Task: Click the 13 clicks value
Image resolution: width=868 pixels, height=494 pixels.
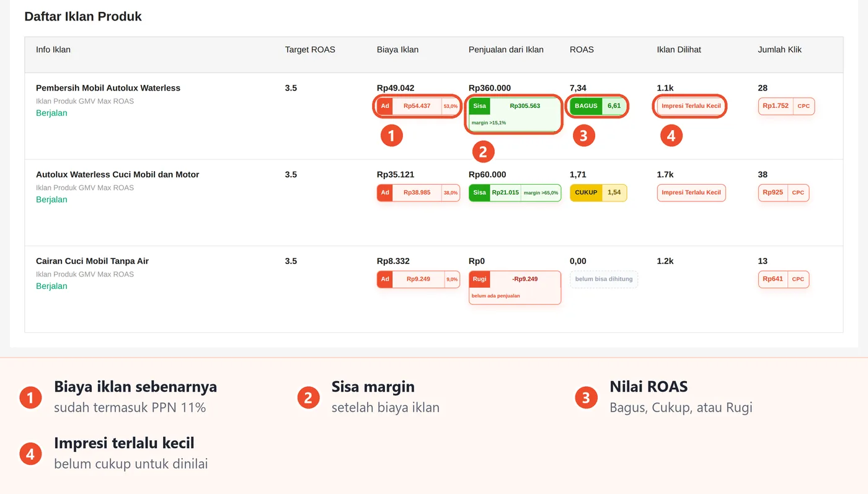Action: pos(763,261)
